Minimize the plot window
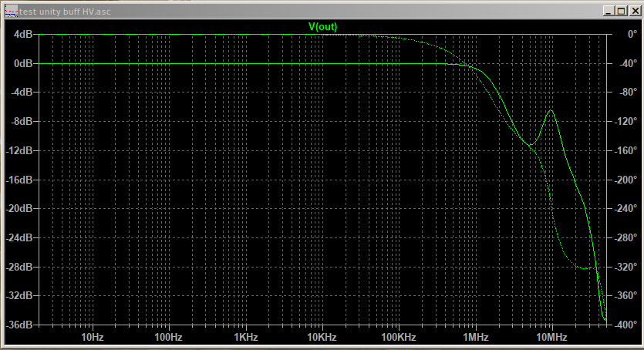The image size is (644, 350). click(x=609, y=11)
